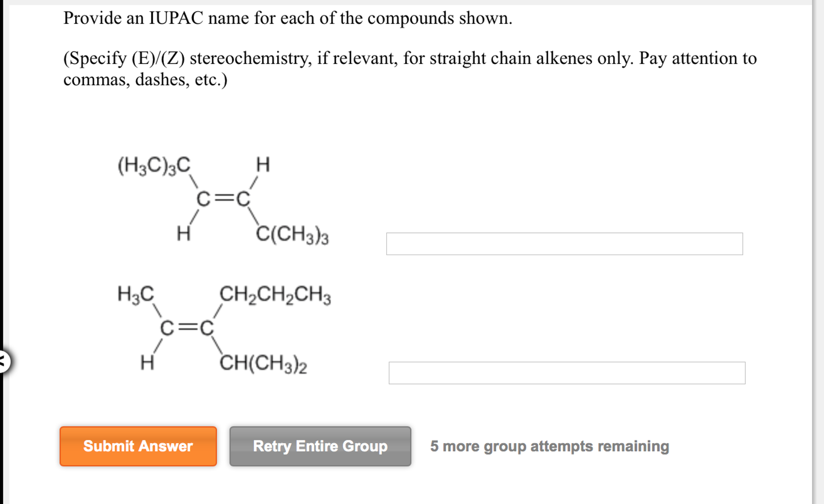Screen dimensions: 824x504
Task: Click the (H3C)3C substituent label
Action: 154,165
